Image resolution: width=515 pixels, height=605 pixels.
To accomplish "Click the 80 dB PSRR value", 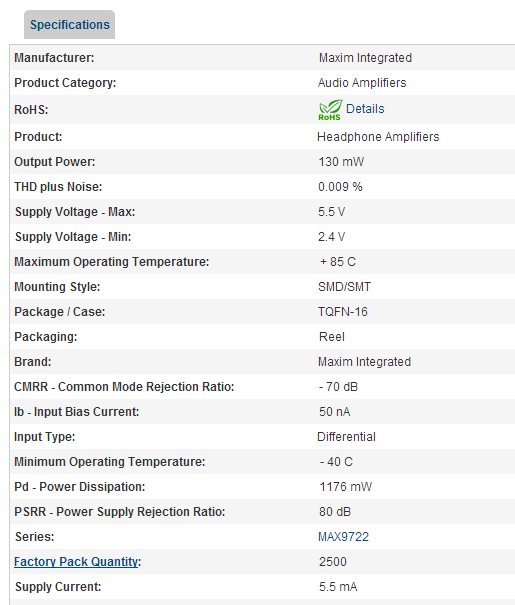I will pyautogui.click(x=334, y=512).
